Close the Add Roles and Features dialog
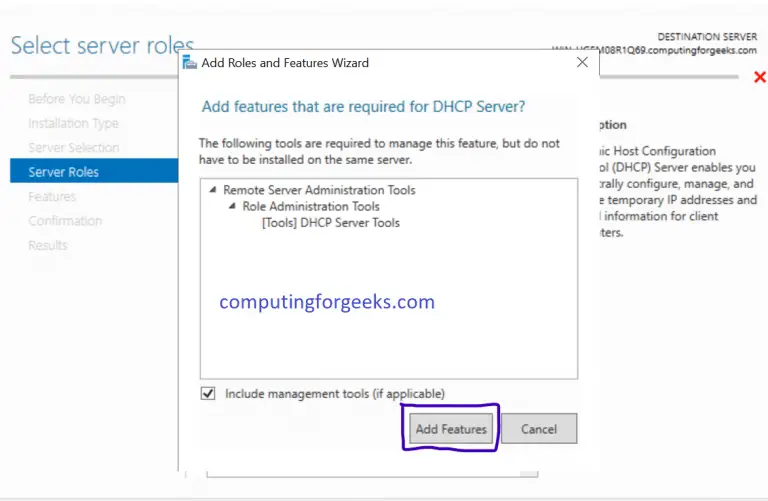Screen dimensions: 768x501 click(x=582, y=62)
